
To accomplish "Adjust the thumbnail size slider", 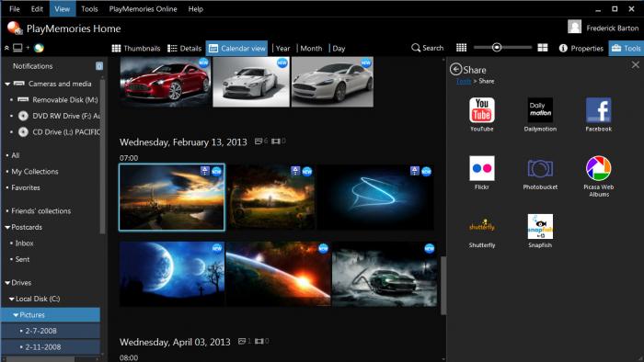I will point(497,48).
